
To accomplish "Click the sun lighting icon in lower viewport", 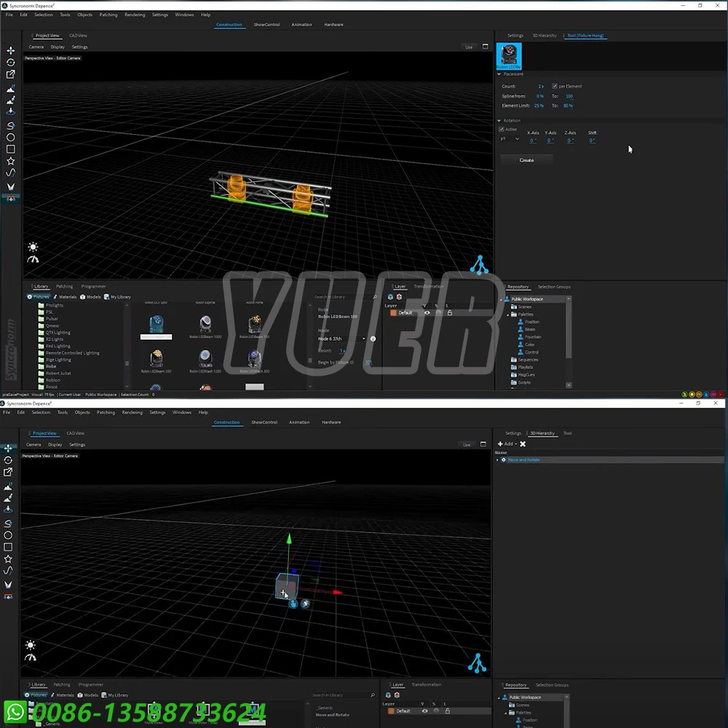I will 31,645.
